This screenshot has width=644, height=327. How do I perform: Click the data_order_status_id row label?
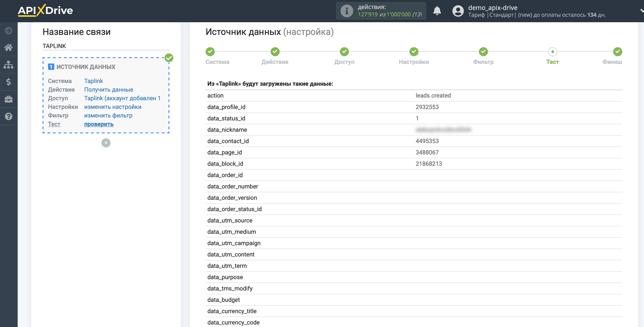234,209
